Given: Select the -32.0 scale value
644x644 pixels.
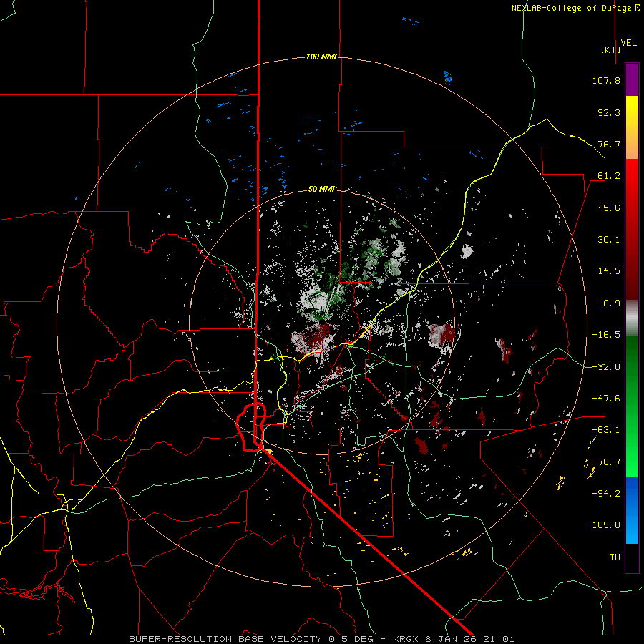Looking at the screenshot, I should [x=606, y=367].
